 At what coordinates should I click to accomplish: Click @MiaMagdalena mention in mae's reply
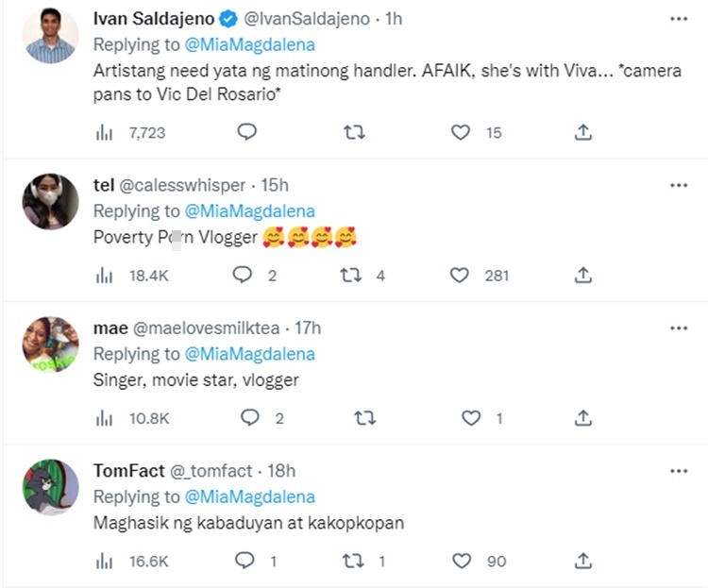(249, 354)
